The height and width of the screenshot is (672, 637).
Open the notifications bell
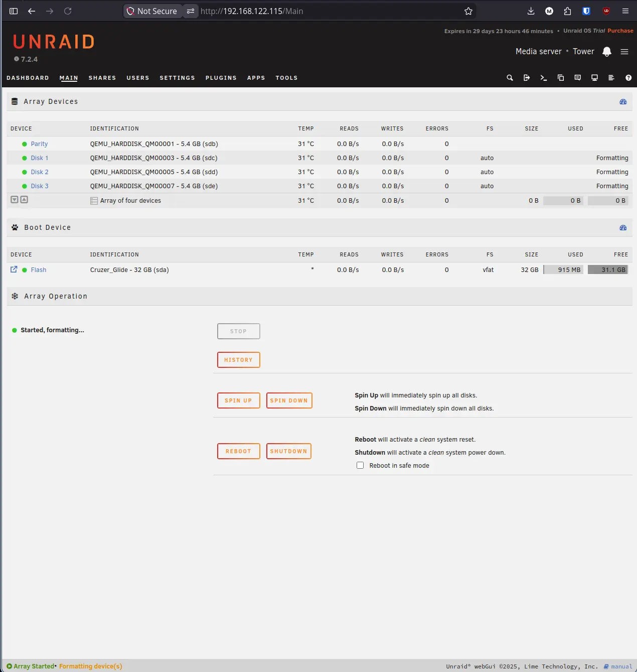pyautogui.click(x=607, y=52)
